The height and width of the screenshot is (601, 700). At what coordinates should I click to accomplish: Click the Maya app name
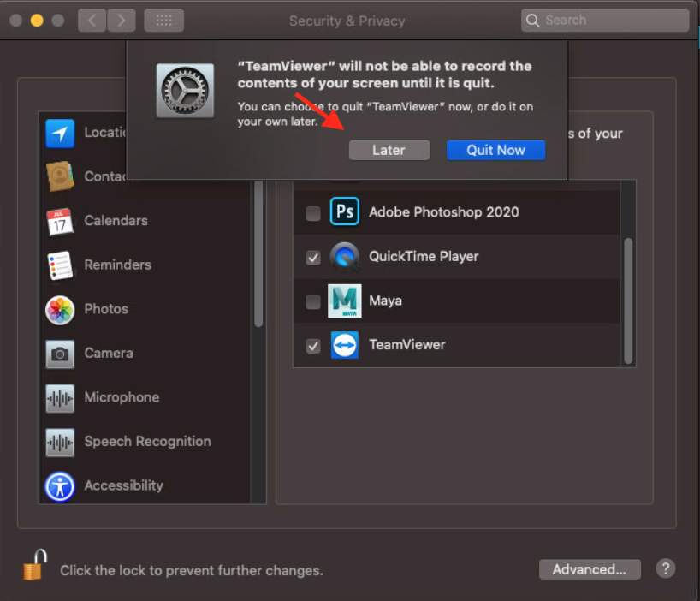385,300
